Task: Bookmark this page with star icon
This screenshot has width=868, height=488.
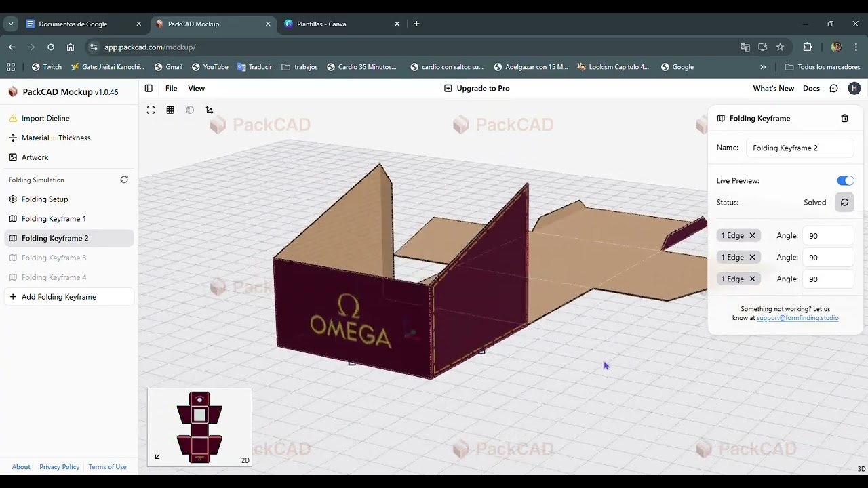Action: (780, 47)
